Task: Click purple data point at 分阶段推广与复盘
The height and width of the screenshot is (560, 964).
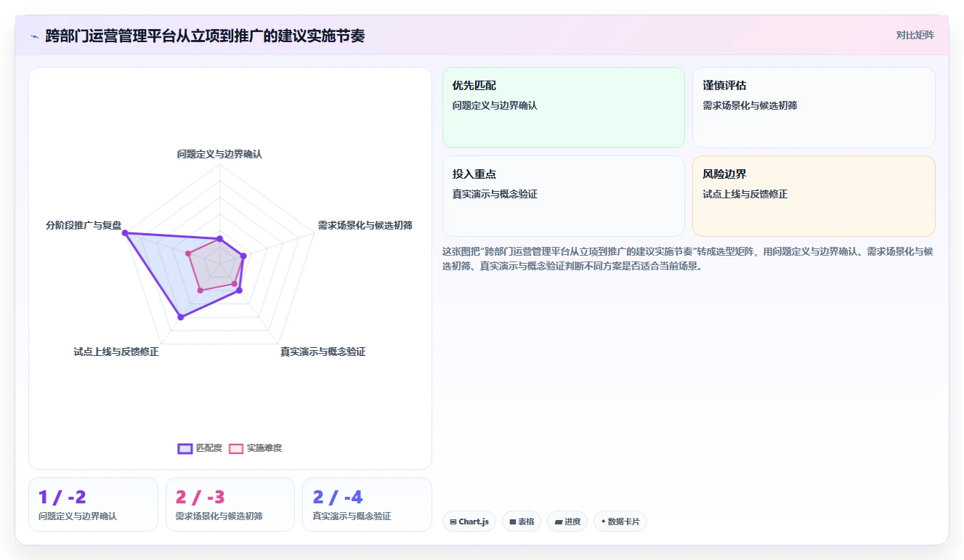Action: 125,233
